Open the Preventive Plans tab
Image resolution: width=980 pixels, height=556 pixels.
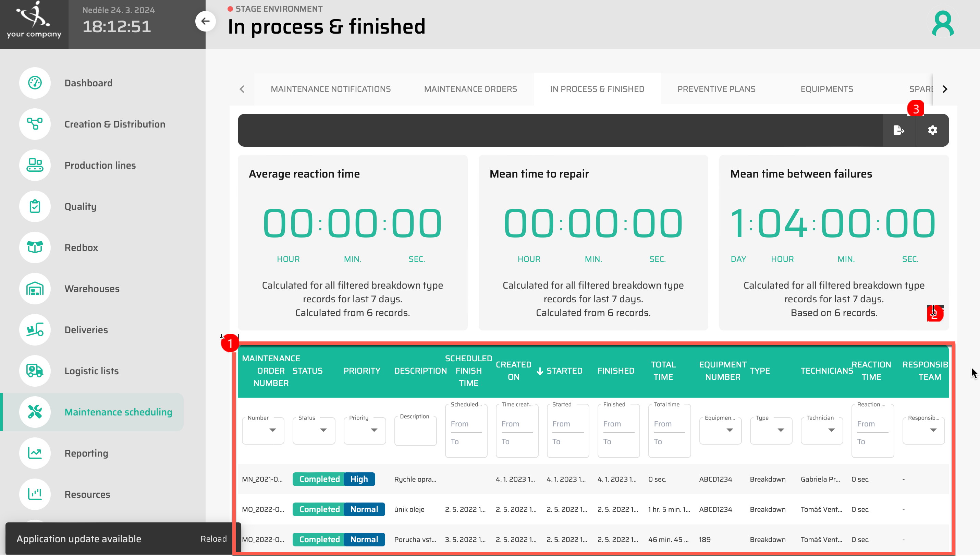pos(716,89)
